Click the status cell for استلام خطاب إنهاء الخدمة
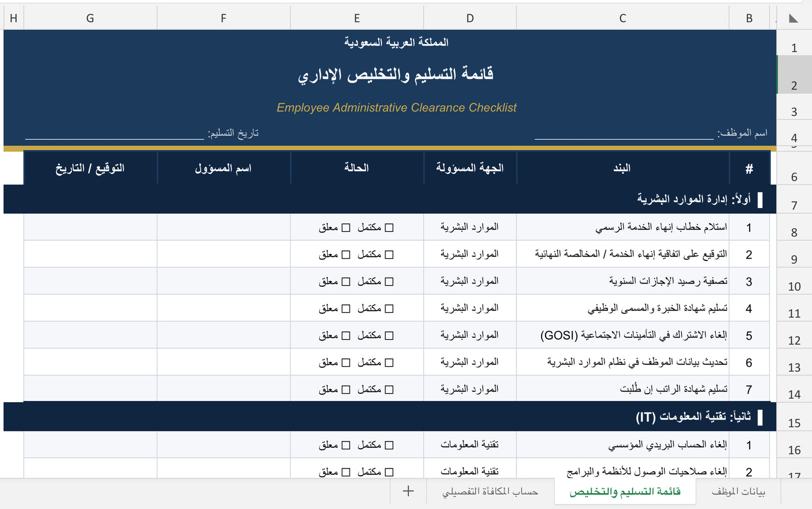This screenshot has width=812, height=509. click(x=357, y=227)
